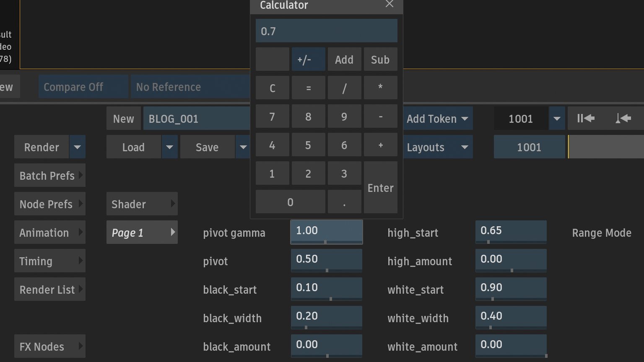Click the black_amount value field
The width and height of the screenshot is (644, 362).
pyautogui.click(x=327, y=346)
